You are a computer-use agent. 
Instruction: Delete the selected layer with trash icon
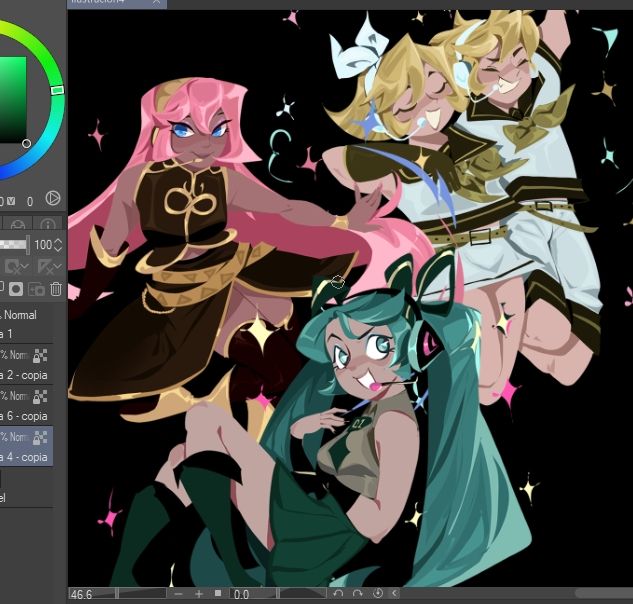pyautogui.click(x=56, y=289)
